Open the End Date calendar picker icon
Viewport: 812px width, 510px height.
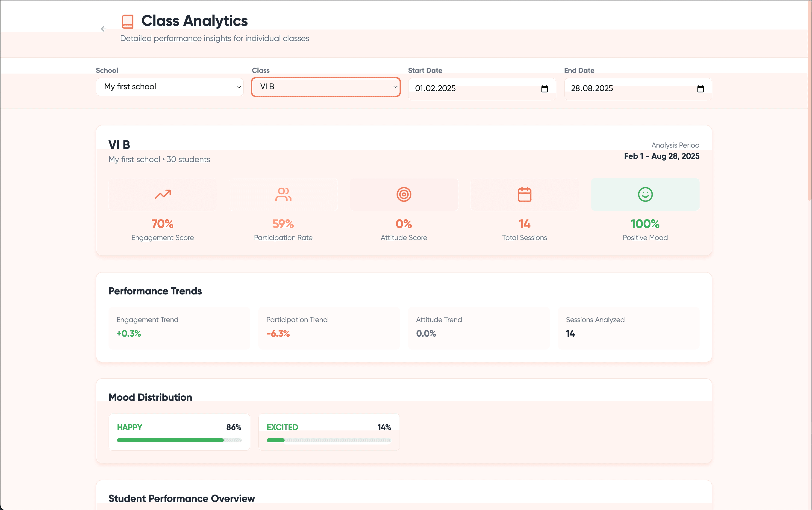[700, 89]
